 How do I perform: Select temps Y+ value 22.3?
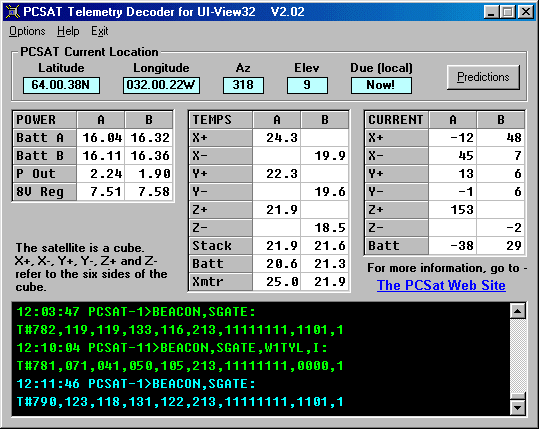[x=277, y=174]
